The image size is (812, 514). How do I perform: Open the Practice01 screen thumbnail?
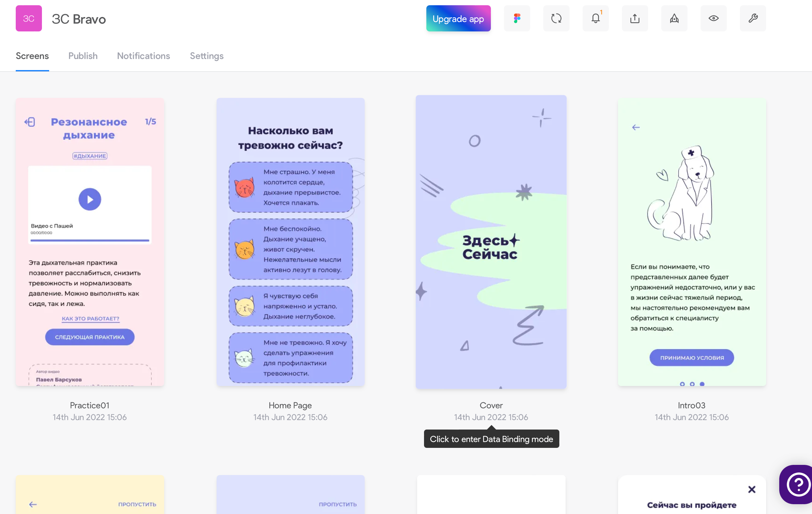[x=90, y=242]
